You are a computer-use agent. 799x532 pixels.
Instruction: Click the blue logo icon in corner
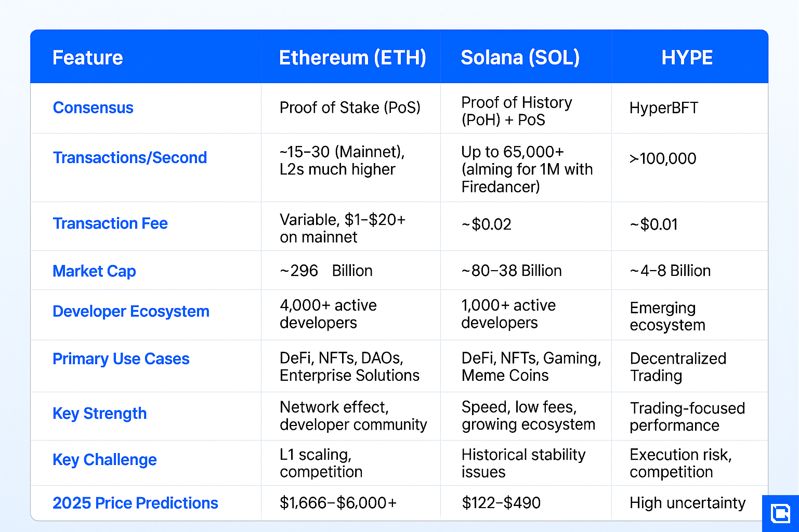click(x=780, y=513)
